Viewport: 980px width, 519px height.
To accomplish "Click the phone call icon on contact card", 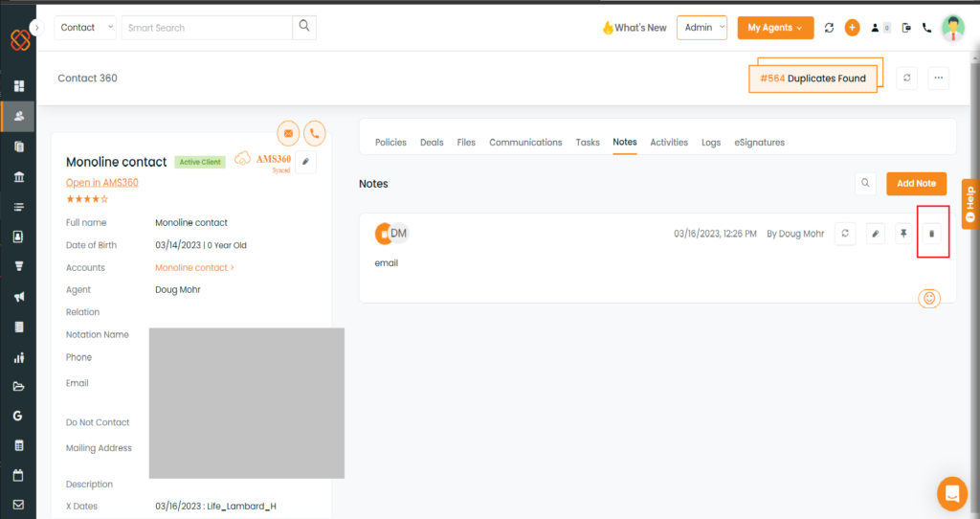I will coord(314,133).
